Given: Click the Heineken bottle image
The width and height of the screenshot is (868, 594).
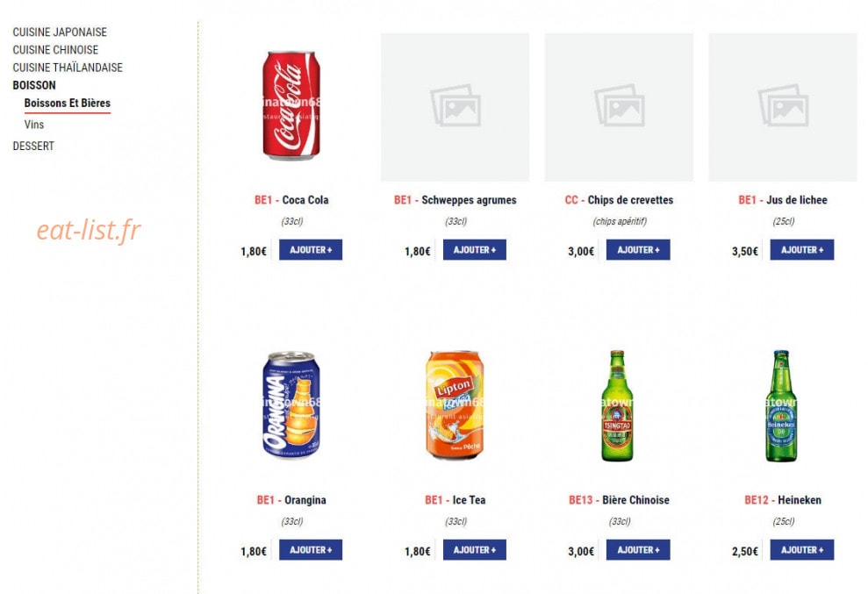Looking at the screenshot, I should point(781,405).
